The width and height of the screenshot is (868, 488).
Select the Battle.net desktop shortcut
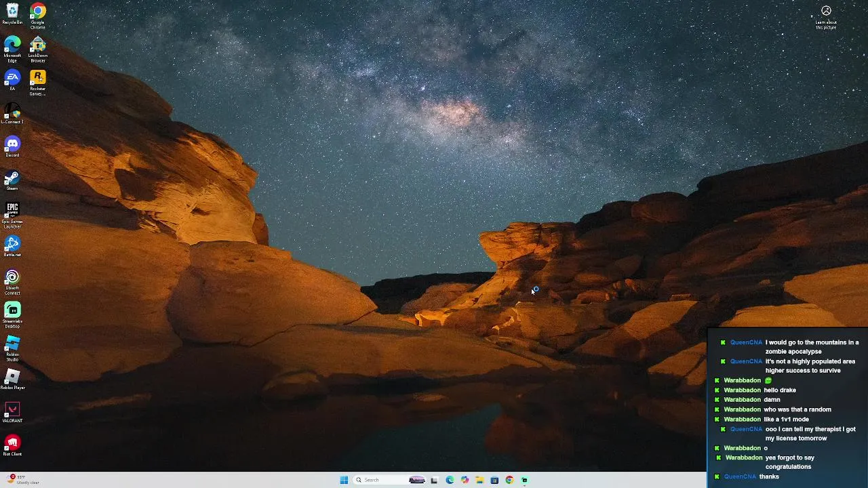tap(12, 246)
